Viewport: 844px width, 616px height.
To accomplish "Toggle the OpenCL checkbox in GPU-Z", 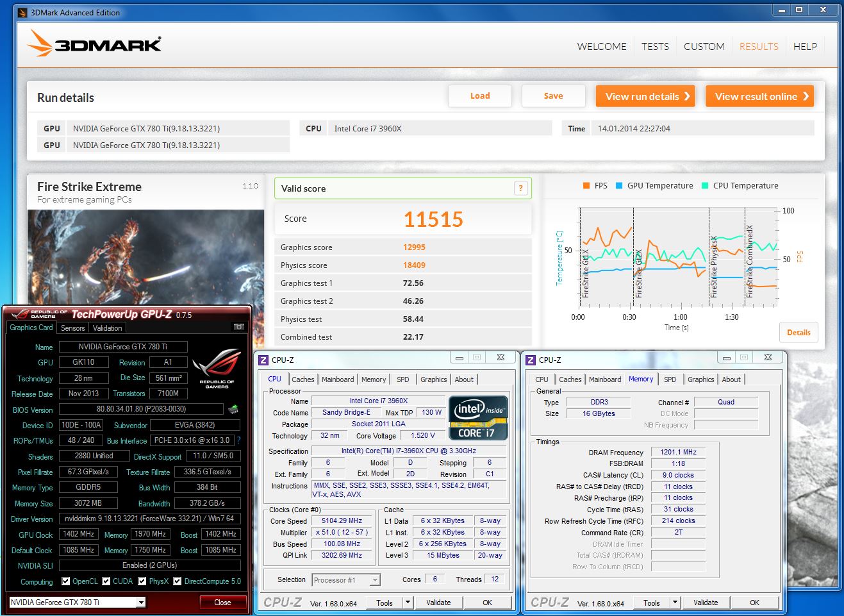I will click(65, 581).
